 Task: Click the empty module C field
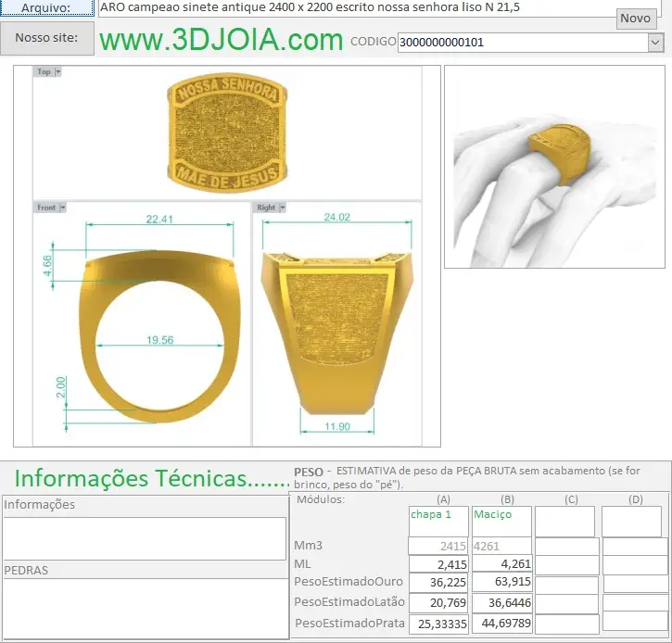tap(564, 521)
